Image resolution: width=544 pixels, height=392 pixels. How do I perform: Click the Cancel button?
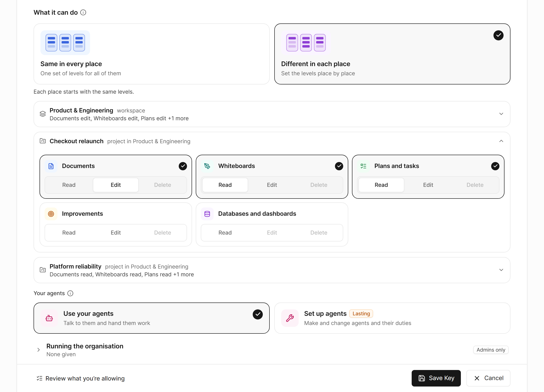pyautogui.click(x=488, y=378)
